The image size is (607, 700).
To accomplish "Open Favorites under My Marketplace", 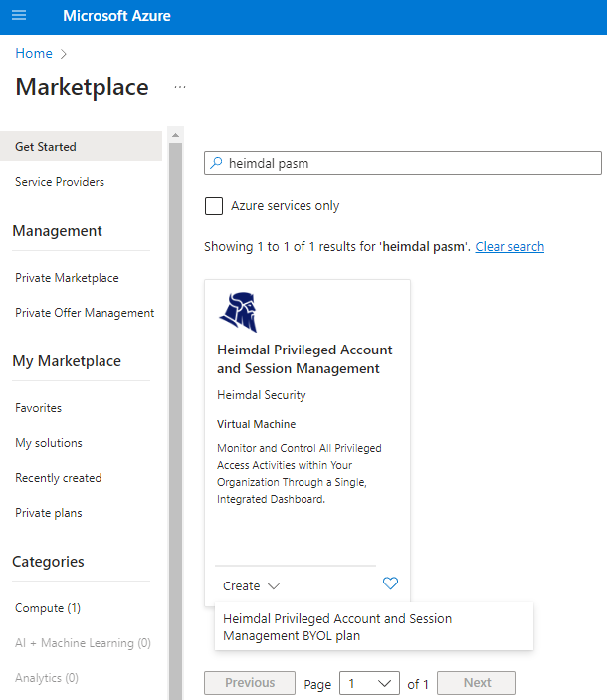I will tap(39, 408).
